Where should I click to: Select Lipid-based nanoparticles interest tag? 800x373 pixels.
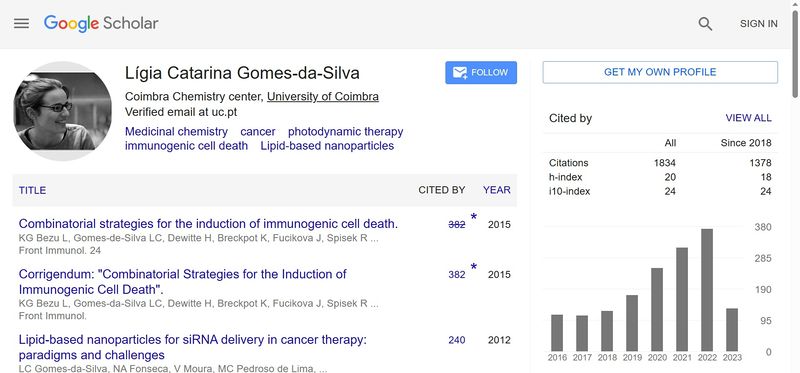coord(327,146)
